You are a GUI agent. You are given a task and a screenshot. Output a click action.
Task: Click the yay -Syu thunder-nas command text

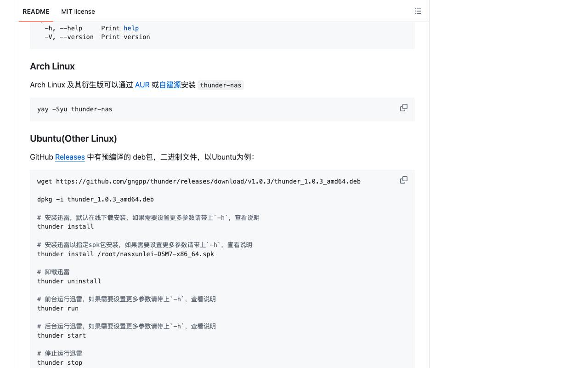[75, 109]
